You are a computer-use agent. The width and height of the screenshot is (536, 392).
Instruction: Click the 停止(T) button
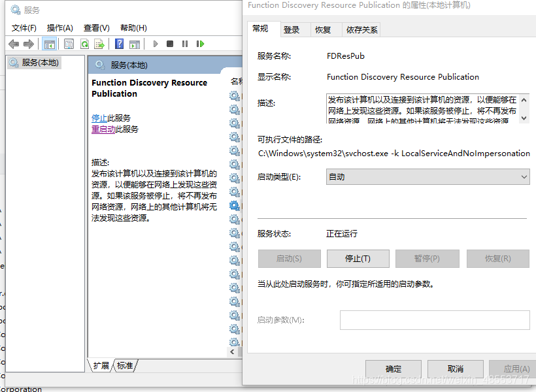point(358,258)
